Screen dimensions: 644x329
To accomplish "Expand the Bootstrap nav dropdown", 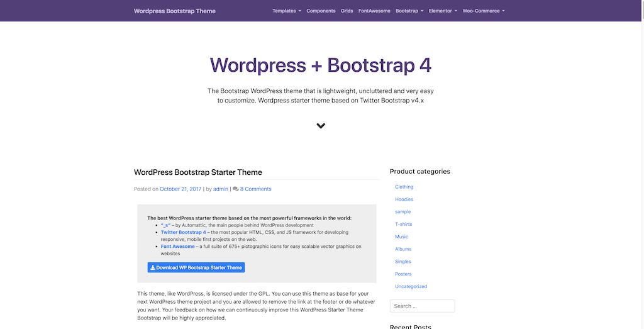I will tap(409, 11).
